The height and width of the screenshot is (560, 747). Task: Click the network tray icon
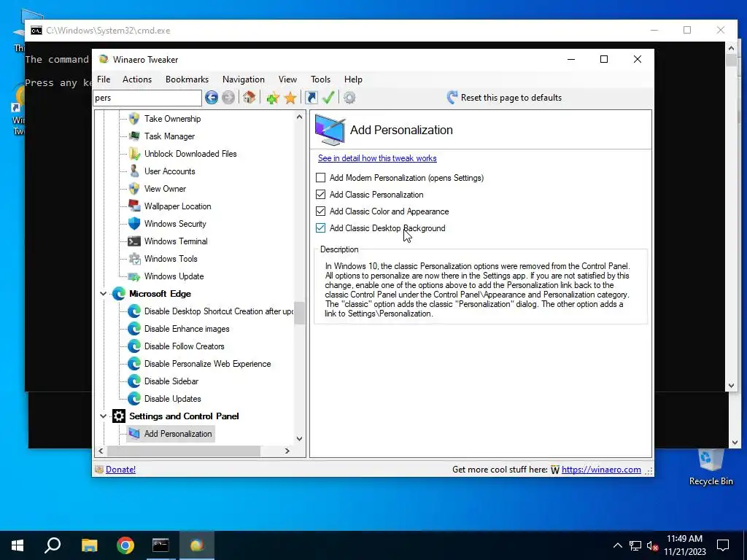(635, 545)
